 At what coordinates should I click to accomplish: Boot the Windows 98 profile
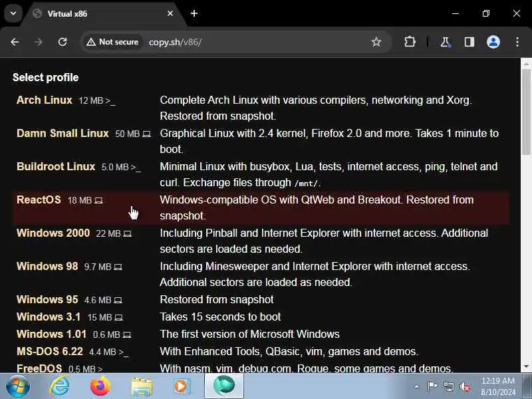[47, 267]
